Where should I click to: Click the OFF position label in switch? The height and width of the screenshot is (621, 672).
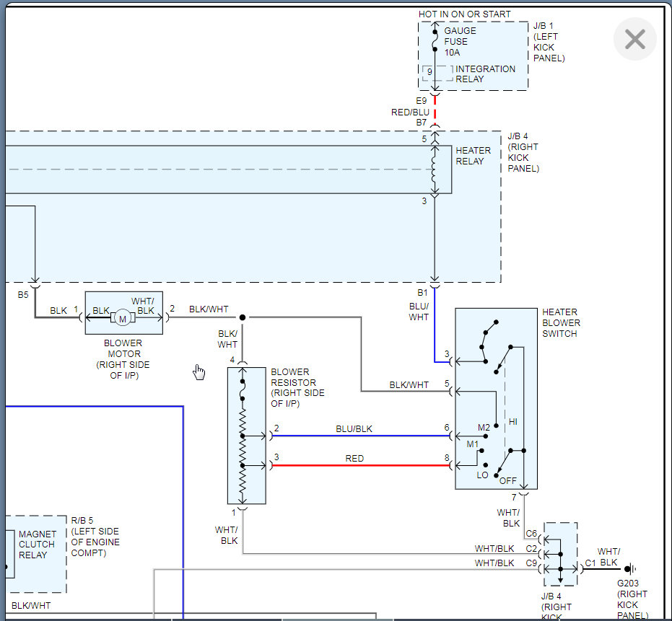[x=508, y=480]
